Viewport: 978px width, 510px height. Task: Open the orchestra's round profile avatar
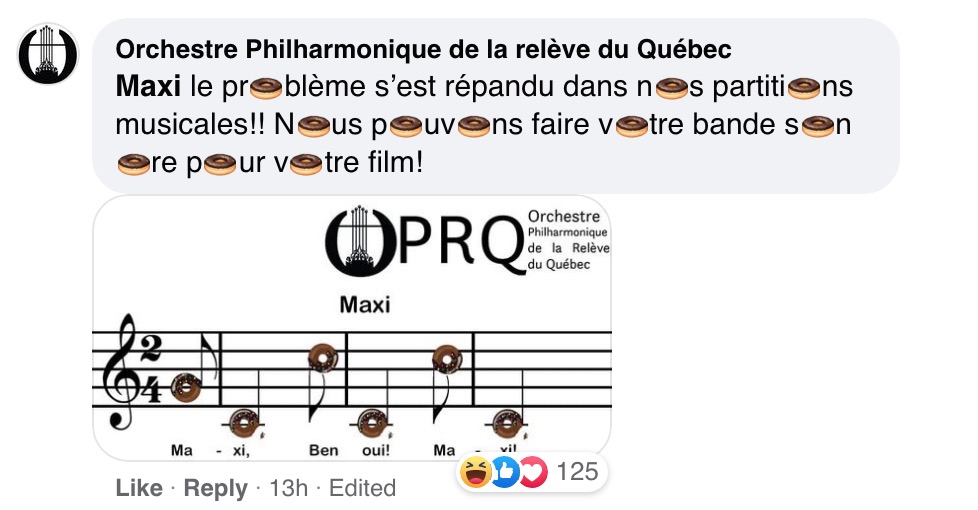48,54
